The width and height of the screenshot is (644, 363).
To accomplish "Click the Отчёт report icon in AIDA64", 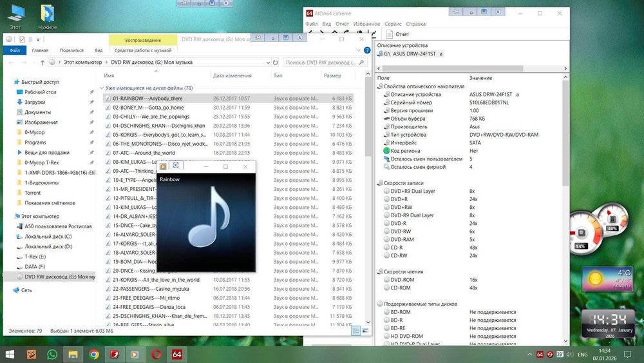I will [390, 34].
